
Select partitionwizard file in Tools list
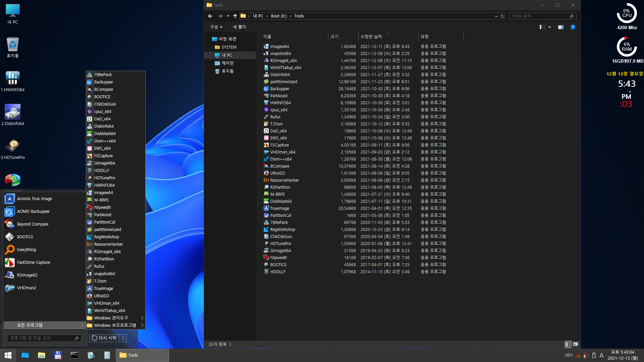click(283, 82)
